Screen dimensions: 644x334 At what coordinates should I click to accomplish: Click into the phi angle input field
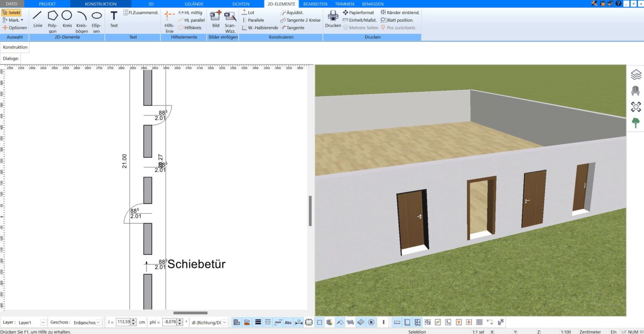pos(170,322)
